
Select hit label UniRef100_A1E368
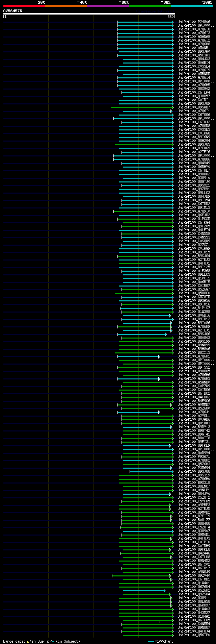pyautogui.click(x=194, y=271)
